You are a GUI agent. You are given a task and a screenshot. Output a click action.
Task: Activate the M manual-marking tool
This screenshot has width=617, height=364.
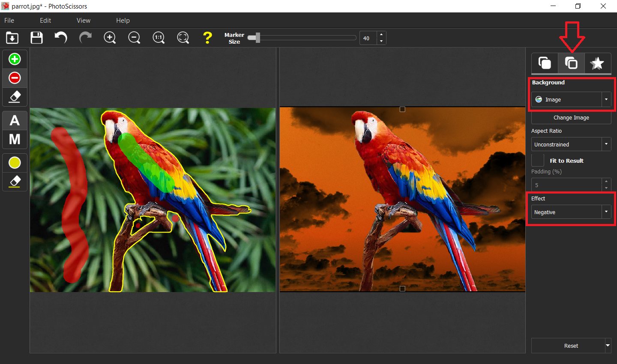click(x=15, y=139)
